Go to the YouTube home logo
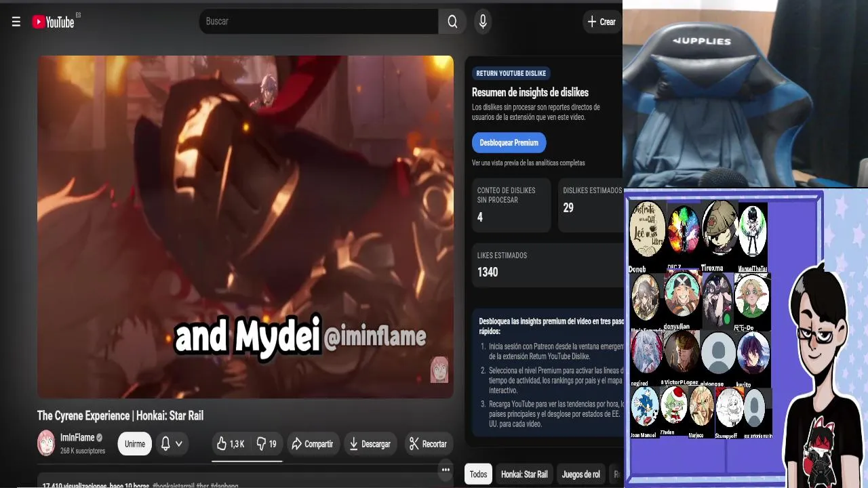 tap(53, 22)
